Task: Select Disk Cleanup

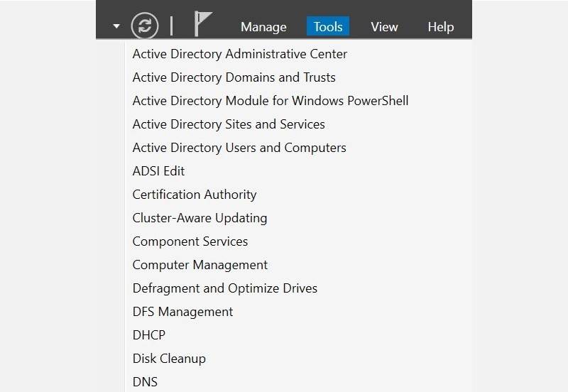Action: [169, 359]
